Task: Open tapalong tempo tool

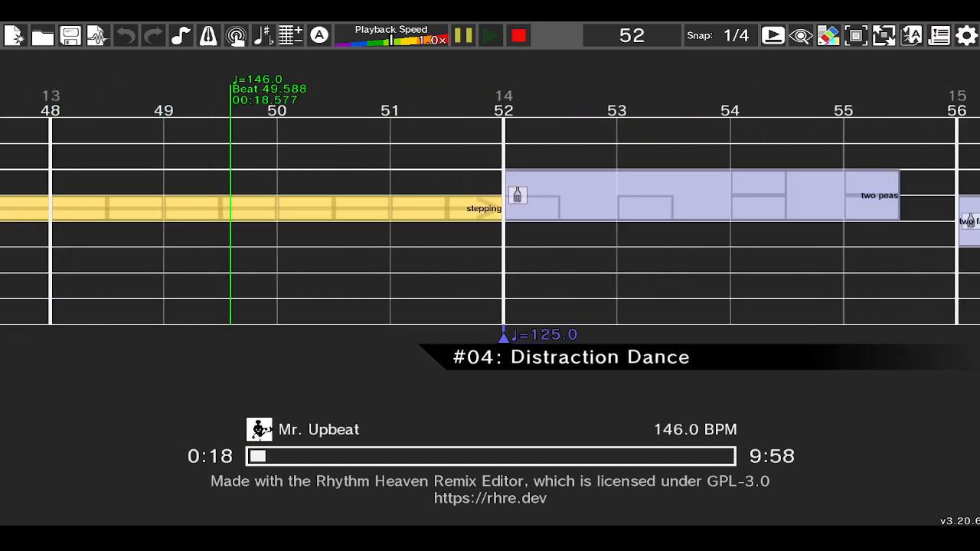Action: pos(236,36)
